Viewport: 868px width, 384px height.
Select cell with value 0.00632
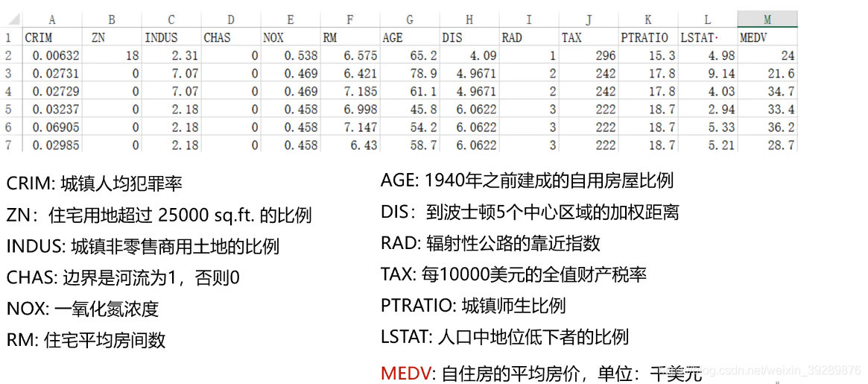(x=53, y=56)
